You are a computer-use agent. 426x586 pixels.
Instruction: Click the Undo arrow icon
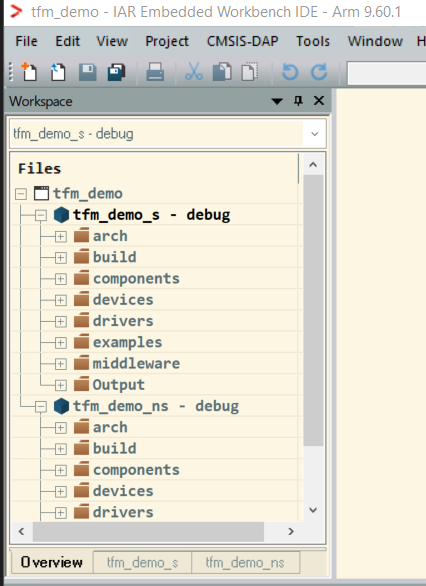(x=290, y=72)
